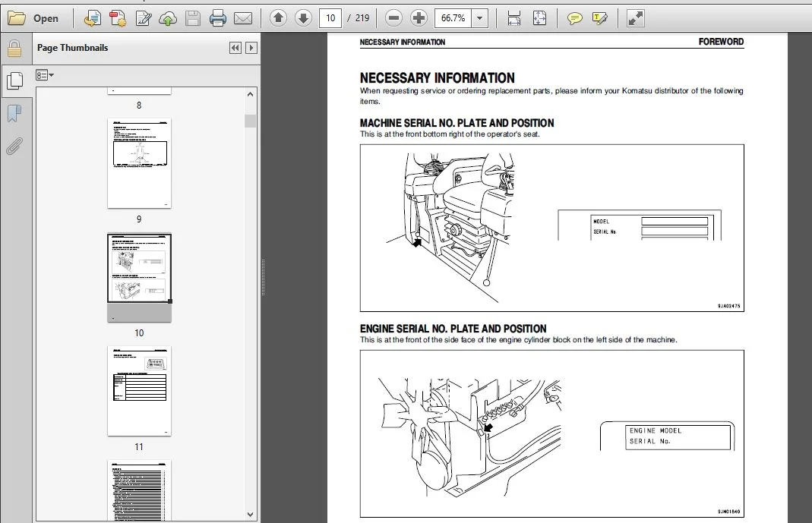
Task: Click the MACHINE SERIAL NO. PLATE heading
Action: pos(457,123)
